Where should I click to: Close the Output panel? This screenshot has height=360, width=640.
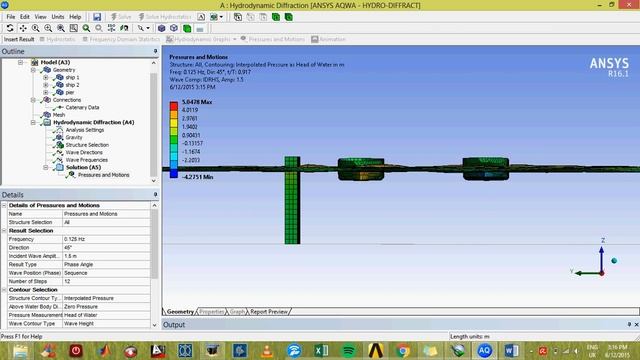[636, 324]
